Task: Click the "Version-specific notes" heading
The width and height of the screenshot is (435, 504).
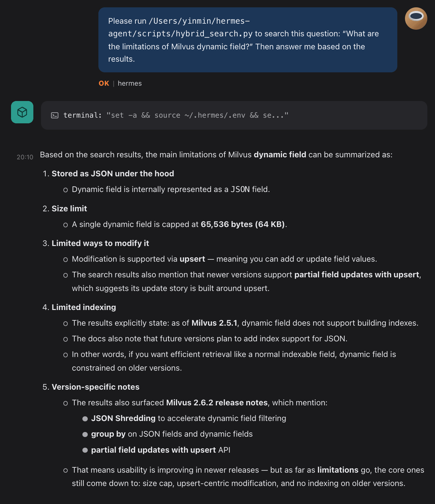Action: (95, 387)
